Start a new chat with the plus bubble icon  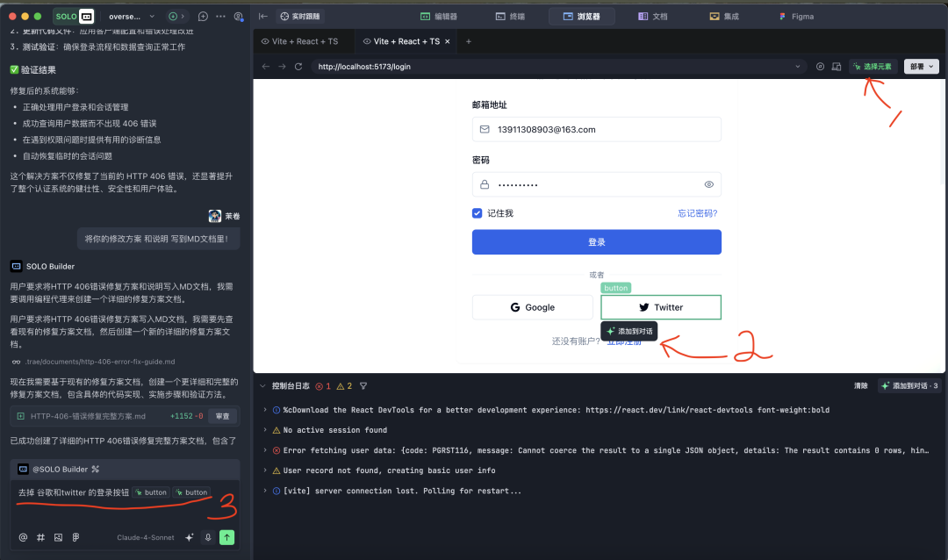[x=203, y=17]
